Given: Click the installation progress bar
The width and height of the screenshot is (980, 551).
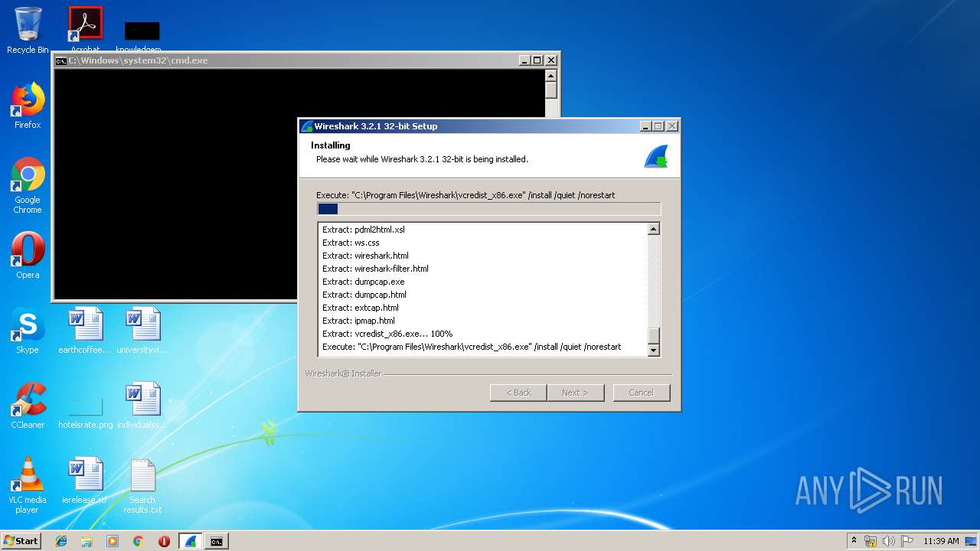Looking at the screenshot, I should click(488, 209).
